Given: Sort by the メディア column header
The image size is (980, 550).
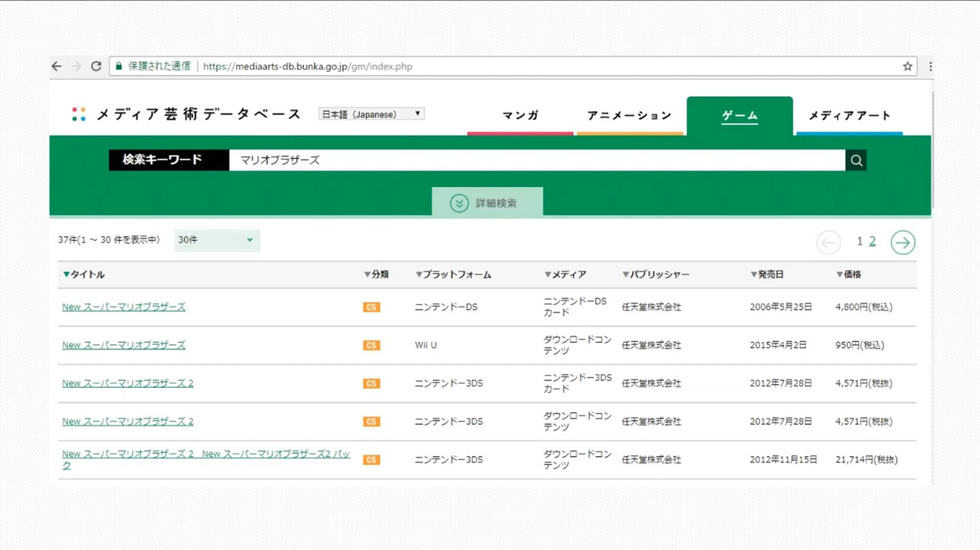Looking at the screenshot, I should (x=566, y=275).
